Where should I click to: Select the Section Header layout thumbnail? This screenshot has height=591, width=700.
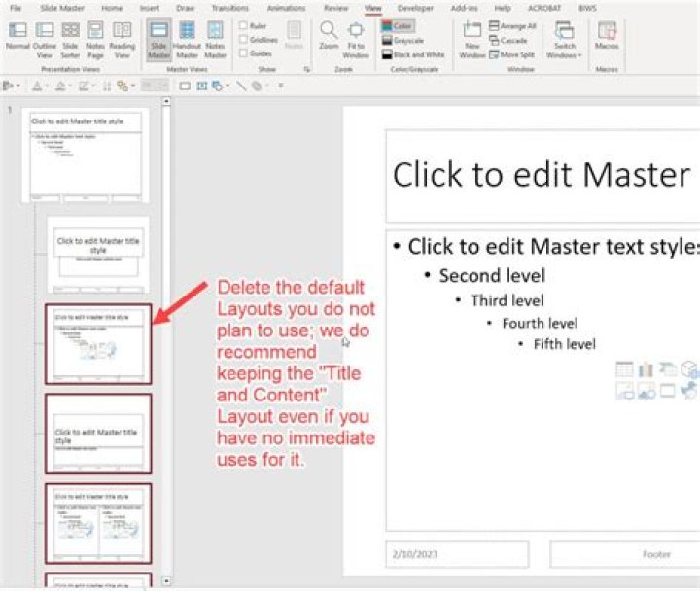click(x=98, y=434)
